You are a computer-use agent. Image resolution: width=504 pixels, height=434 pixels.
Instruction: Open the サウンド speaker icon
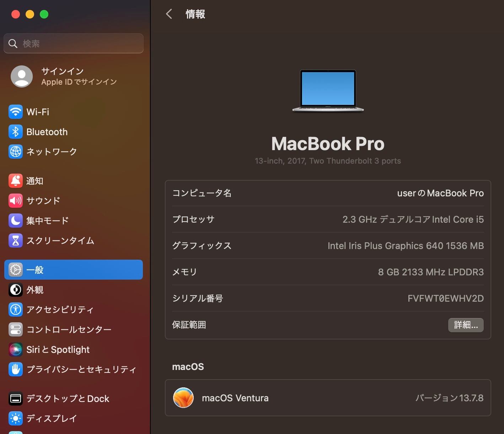pos(16,201)
